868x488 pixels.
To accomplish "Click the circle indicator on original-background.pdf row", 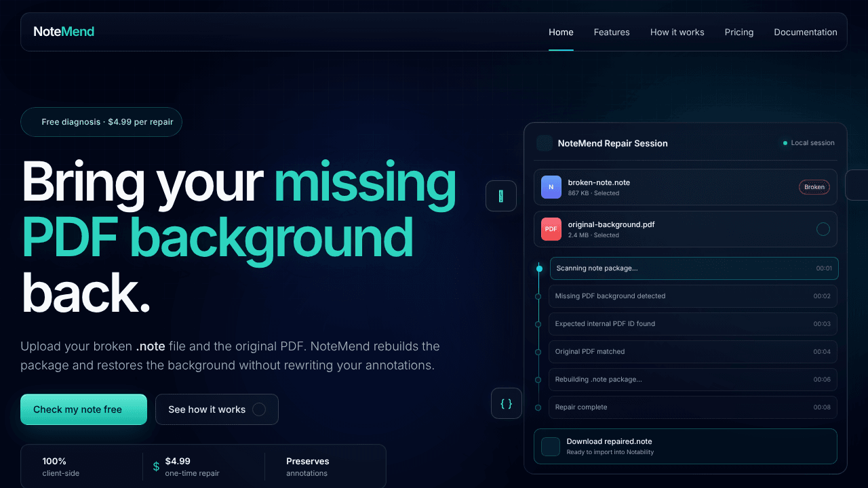I will pyautogui.click(x=823, y=229).
